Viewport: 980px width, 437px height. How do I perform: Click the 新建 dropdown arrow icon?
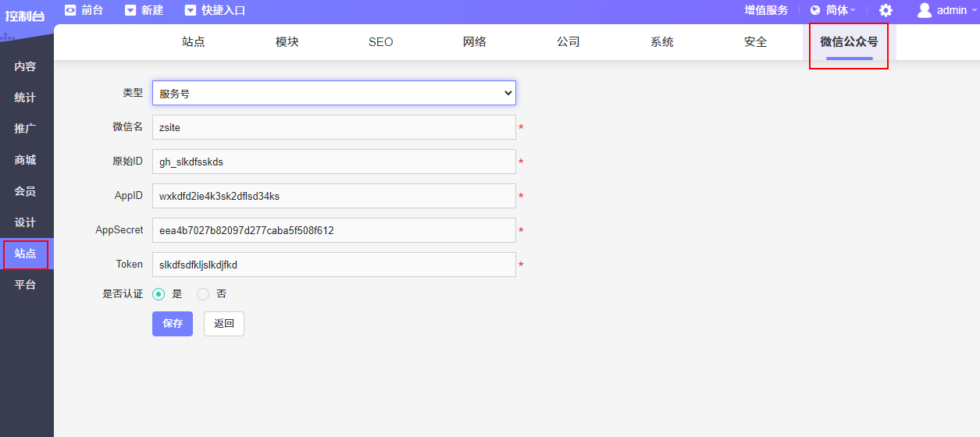(x=131, y=10)
